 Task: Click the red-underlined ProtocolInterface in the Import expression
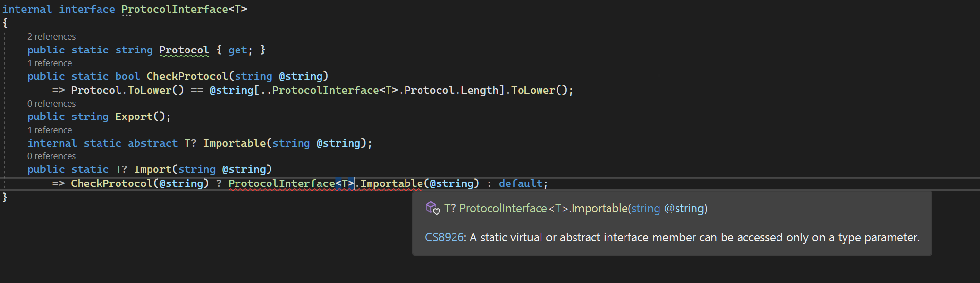(282, 183)
